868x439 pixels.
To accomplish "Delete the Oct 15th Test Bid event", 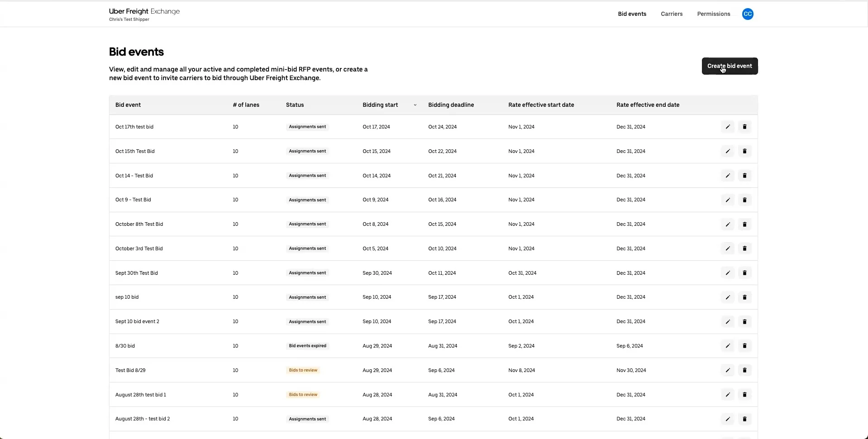I will pos(744,151).
